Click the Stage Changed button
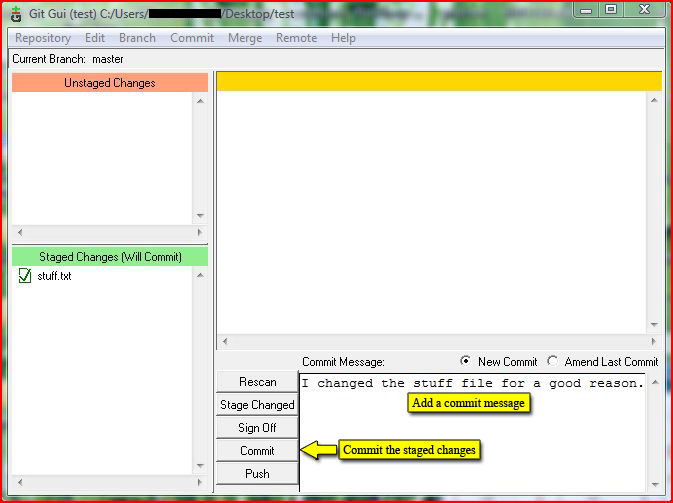This screenshot has height=503, width=673. [257, 404]
